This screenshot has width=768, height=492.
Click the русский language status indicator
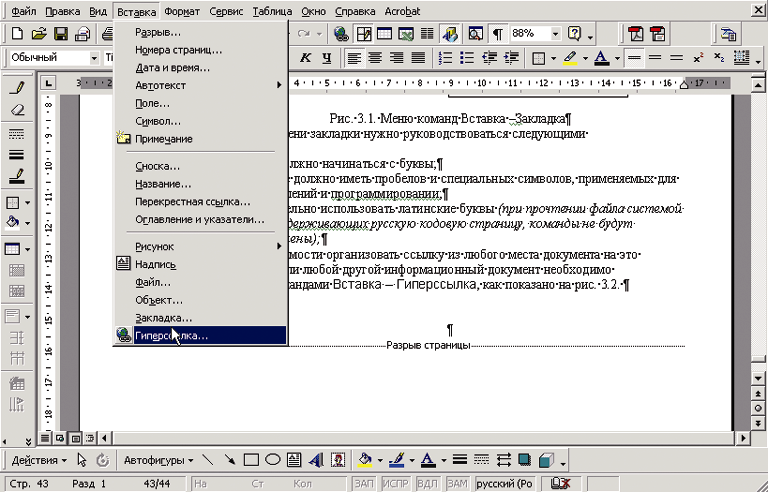pyautogui.click(x=504, y=484)
